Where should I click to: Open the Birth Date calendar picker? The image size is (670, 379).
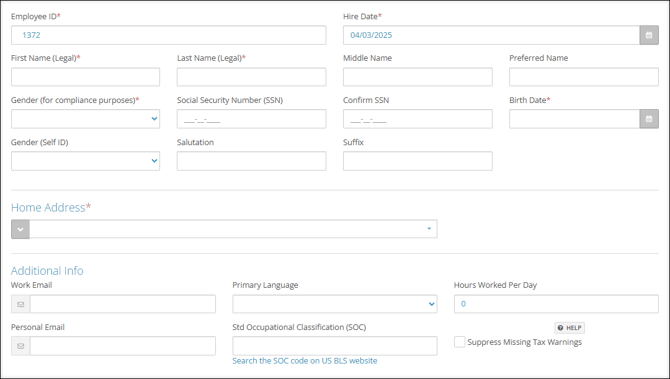pos(649,119)
